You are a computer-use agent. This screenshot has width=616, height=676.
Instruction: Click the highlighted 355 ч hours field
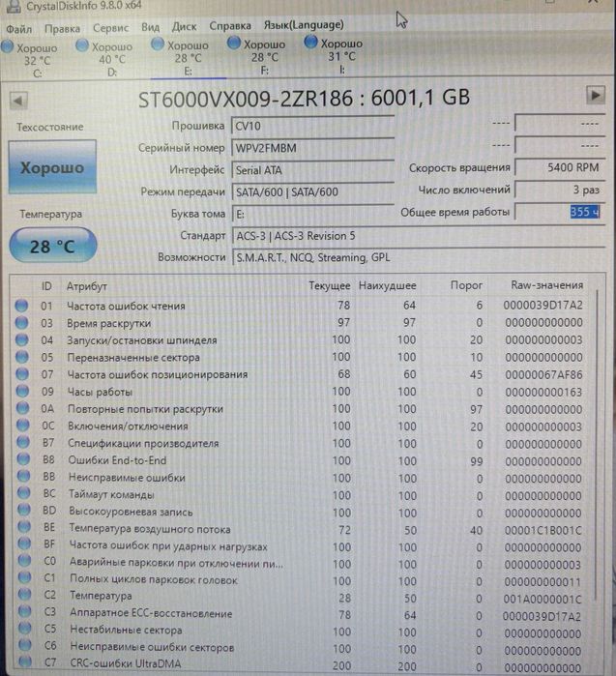tap(560, 212)
